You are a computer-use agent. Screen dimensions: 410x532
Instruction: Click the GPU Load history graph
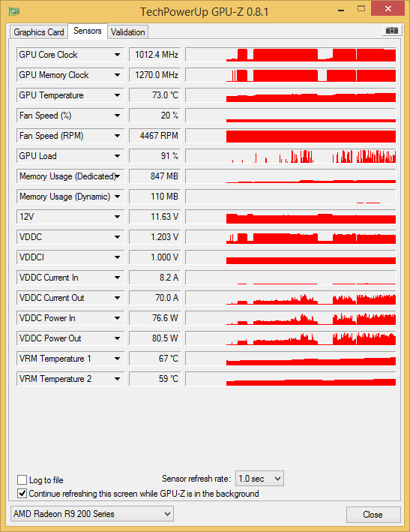pos(291,156)
